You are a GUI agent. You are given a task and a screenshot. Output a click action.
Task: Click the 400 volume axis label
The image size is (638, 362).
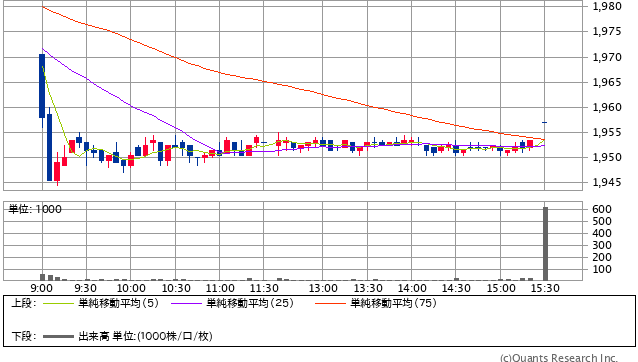602,233
